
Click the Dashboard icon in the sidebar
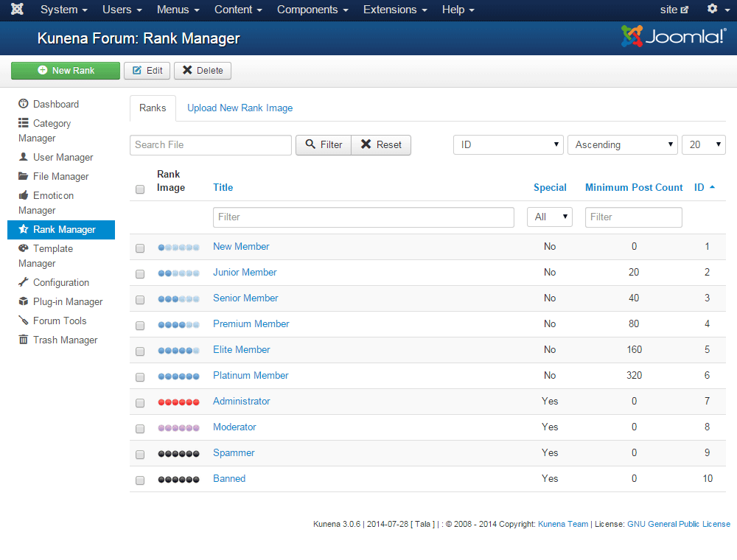click(x=23, y=104)
